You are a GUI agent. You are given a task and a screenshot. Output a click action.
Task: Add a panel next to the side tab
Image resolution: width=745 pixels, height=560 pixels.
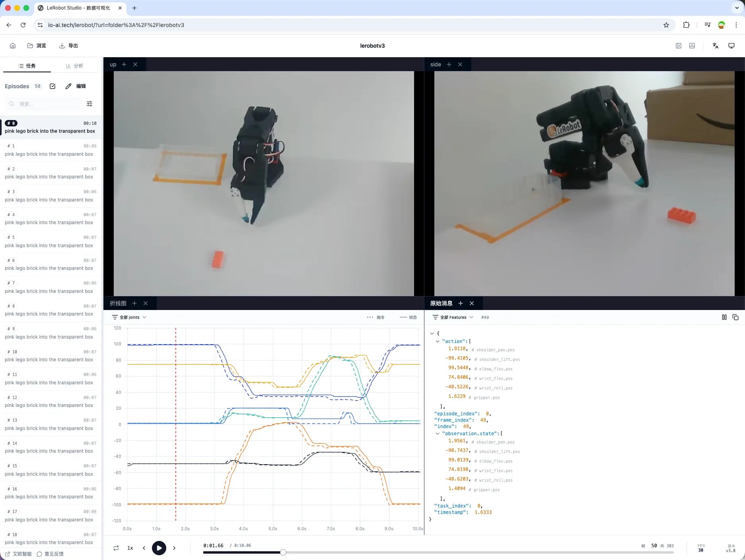[449, 64]
